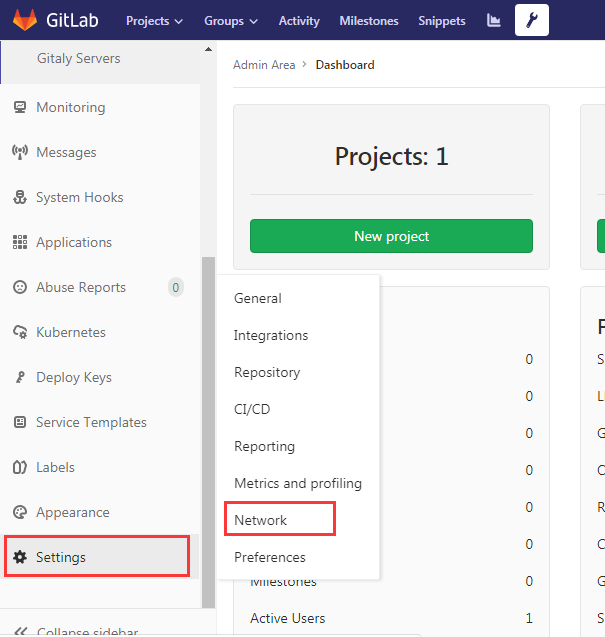605x637 pixels.
Task: Click the Projects: 1 heading
Action: coord(391,156)
